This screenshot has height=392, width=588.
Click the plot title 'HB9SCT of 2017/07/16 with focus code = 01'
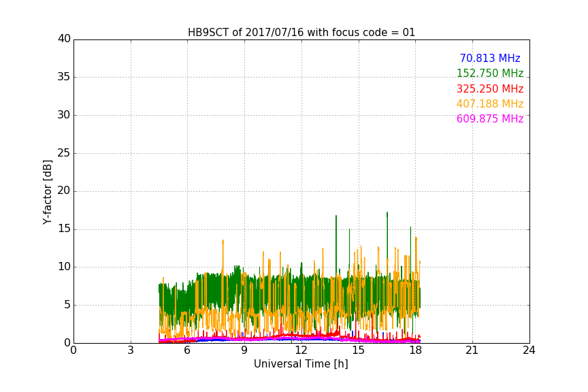[x=301, y=33]
